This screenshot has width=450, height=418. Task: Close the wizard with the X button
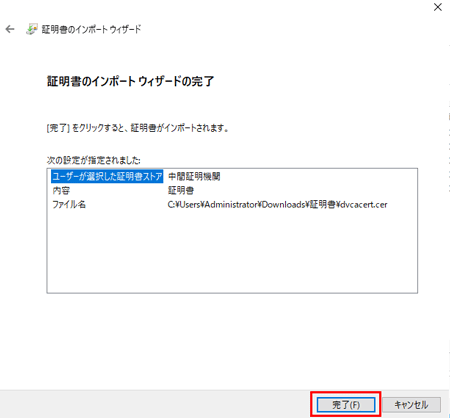click(437, 7)
